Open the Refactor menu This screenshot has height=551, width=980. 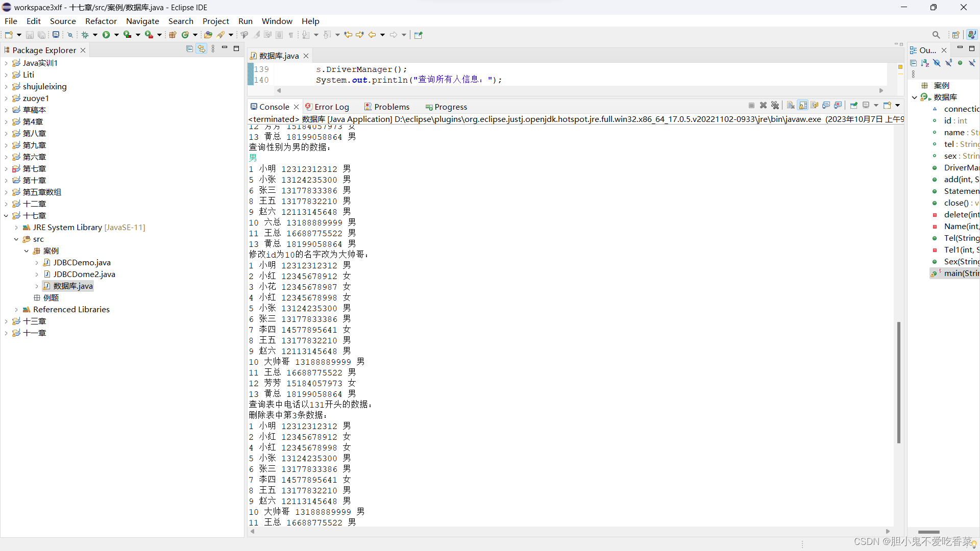click(101, 21)
